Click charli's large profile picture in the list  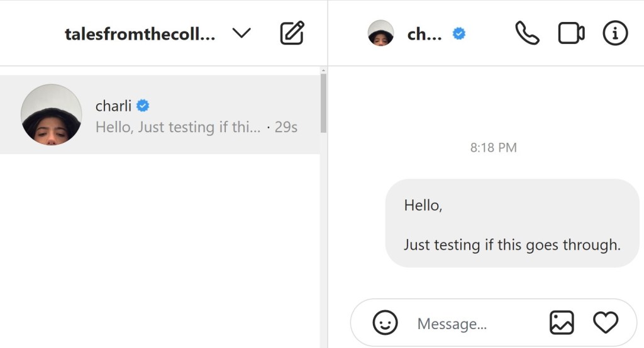52,115
